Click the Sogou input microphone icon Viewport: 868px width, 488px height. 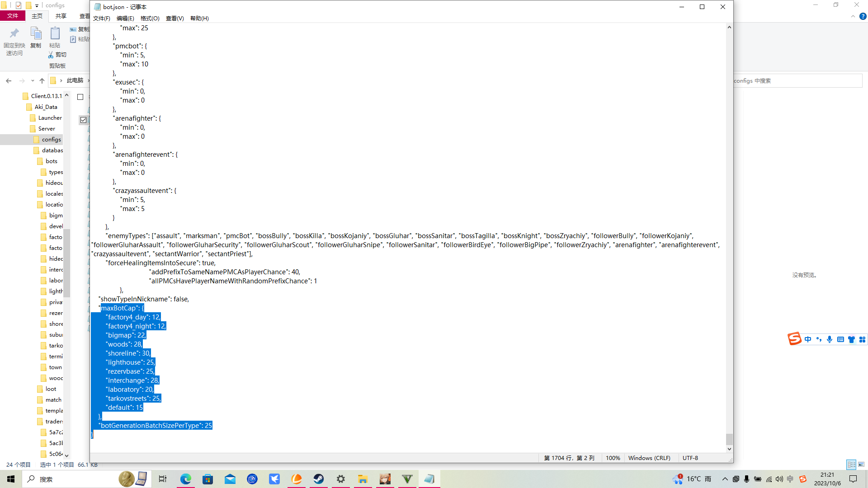pyautogui.click(x=830, y=339)
